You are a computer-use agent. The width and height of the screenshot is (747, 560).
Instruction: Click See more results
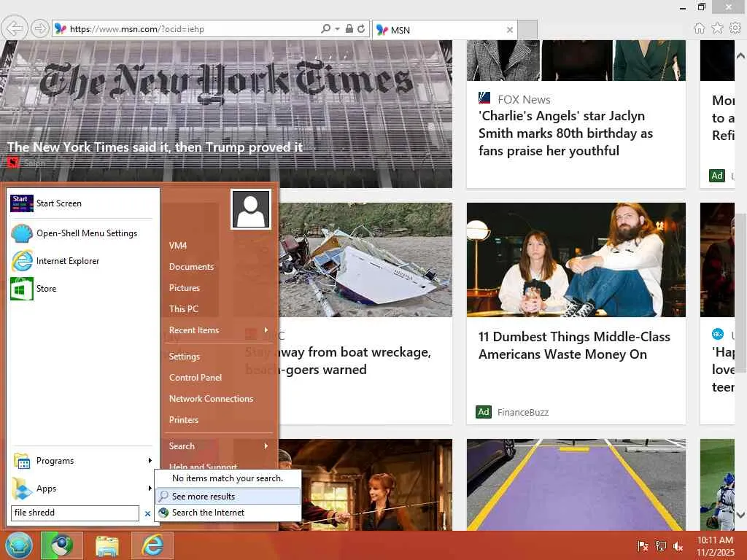coord(228,496)
